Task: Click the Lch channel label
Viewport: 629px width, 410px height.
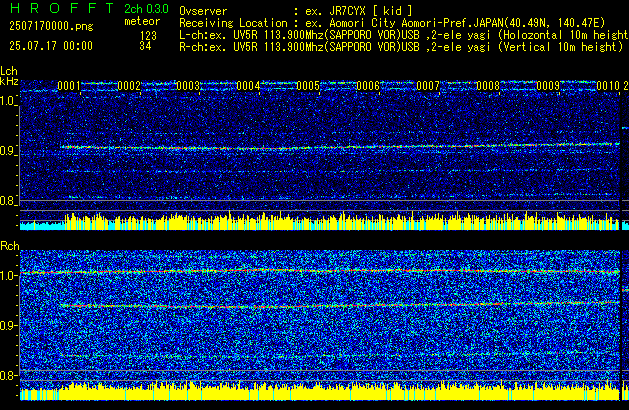Action: pos(9,71)
